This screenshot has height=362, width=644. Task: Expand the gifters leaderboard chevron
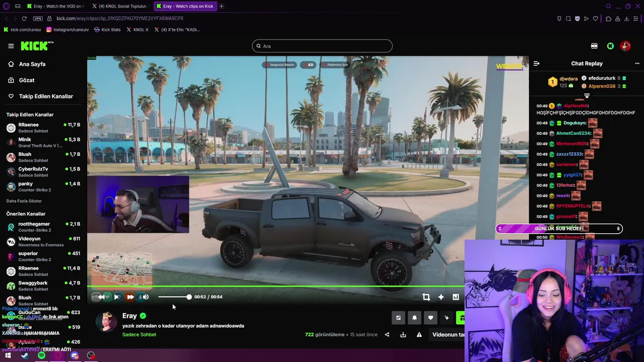click(x=587, y=96)
